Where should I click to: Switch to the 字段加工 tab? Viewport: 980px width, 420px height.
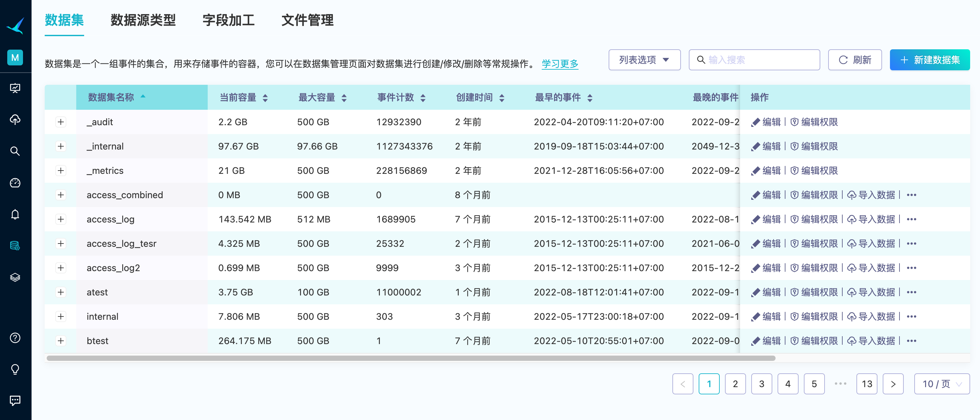[229, 20]
